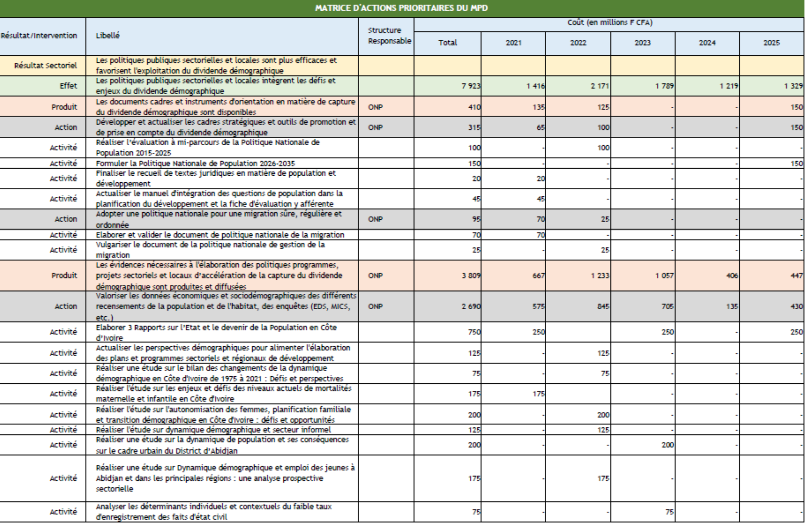Click the 'Résultat/Intervention' column header
Screen dimensions: 812x529
tap(39, 36)
